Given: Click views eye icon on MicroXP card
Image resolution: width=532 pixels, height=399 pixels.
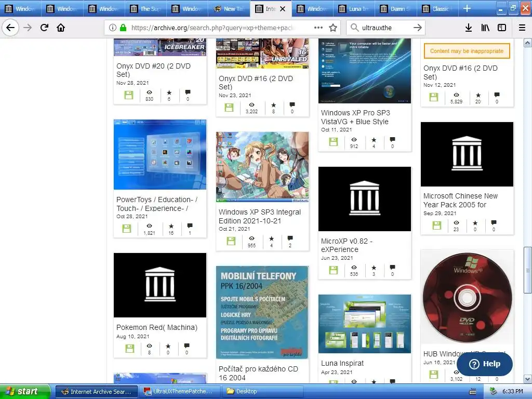Looking at the screenshot, I should click(354, 267).
